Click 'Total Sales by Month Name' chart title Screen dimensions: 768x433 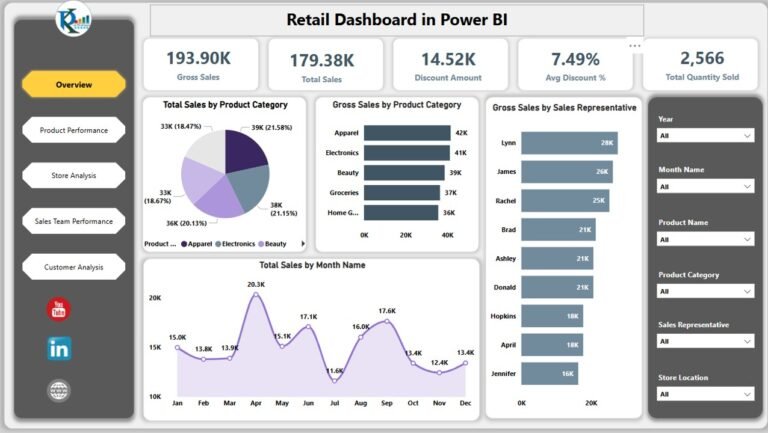click(312, 265)
